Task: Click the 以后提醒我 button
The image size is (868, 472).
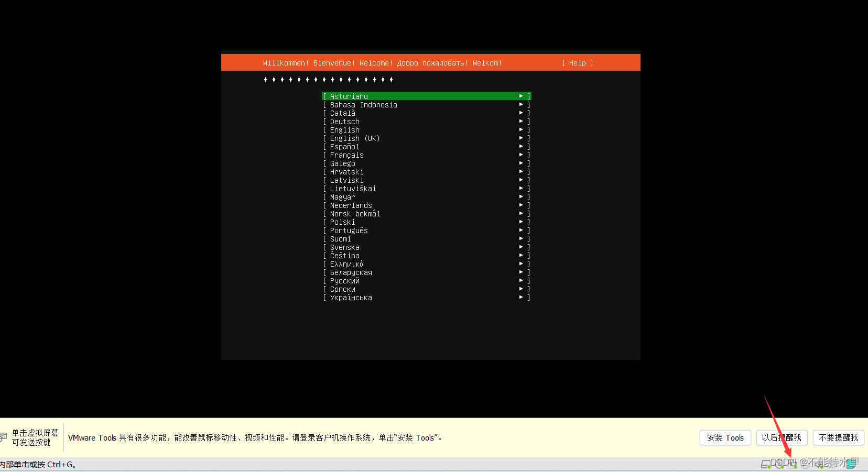Action: tap(782, 437)
